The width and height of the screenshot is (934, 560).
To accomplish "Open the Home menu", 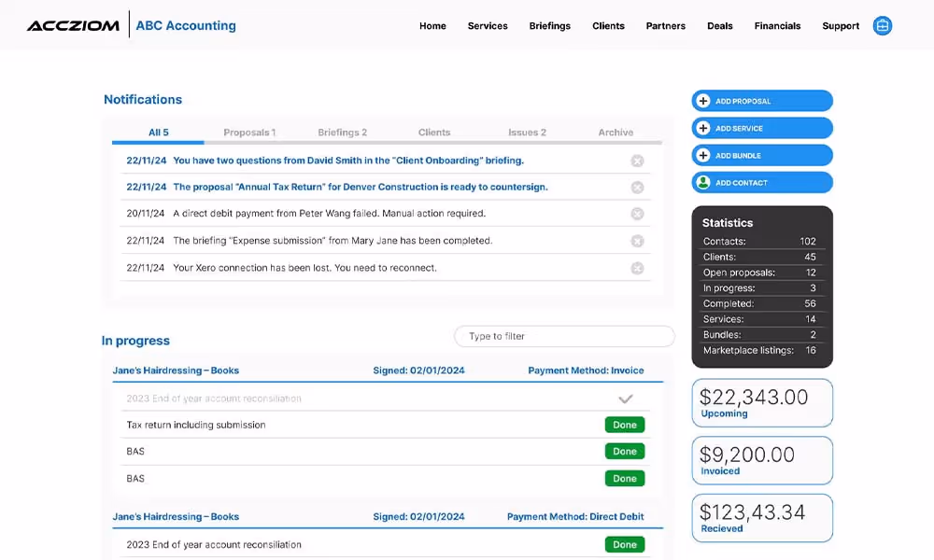I will [432, 25].
